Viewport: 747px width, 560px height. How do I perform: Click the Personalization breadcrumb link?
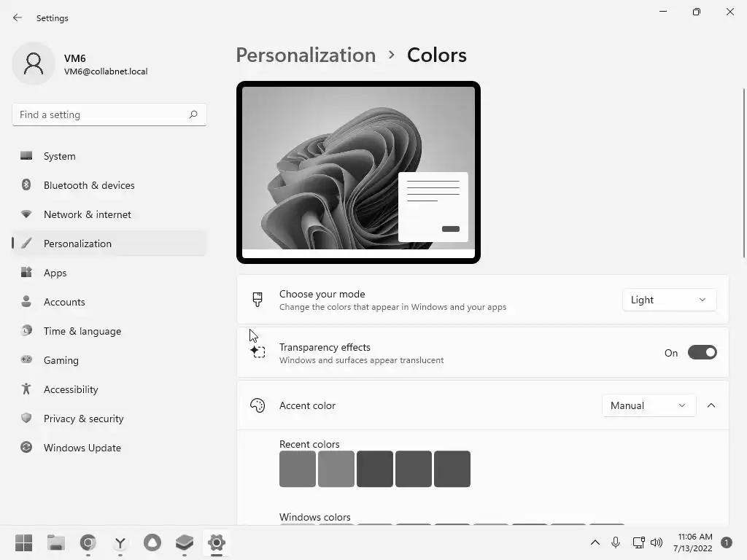pos(306,55)
